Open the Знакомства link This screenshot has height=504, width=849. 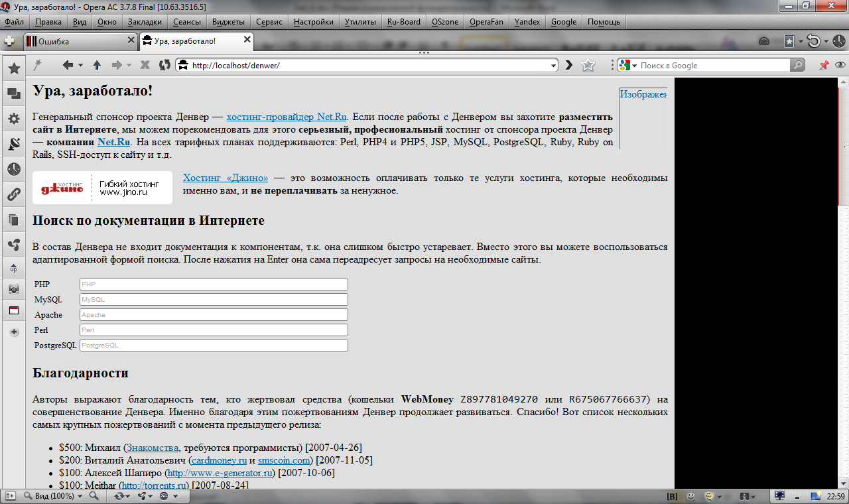pyautogui.click(x=153, y=448)
